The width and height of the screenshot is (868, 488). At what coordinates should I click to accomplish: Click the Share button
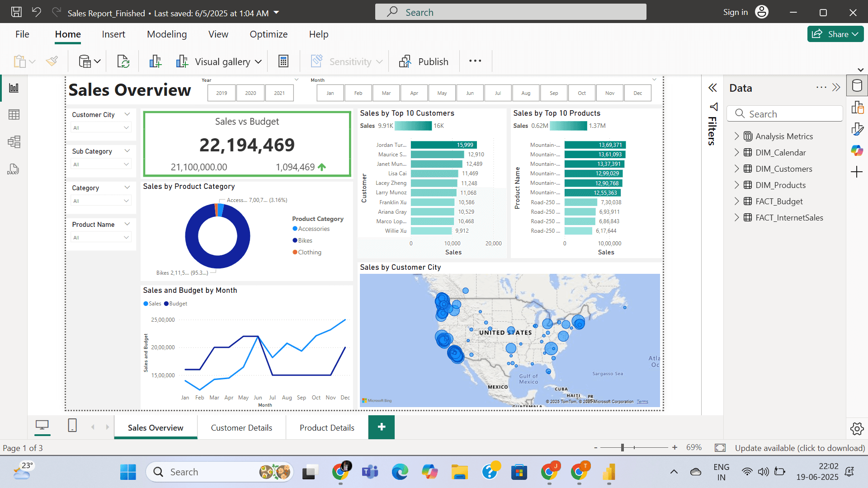pos(835,34)
